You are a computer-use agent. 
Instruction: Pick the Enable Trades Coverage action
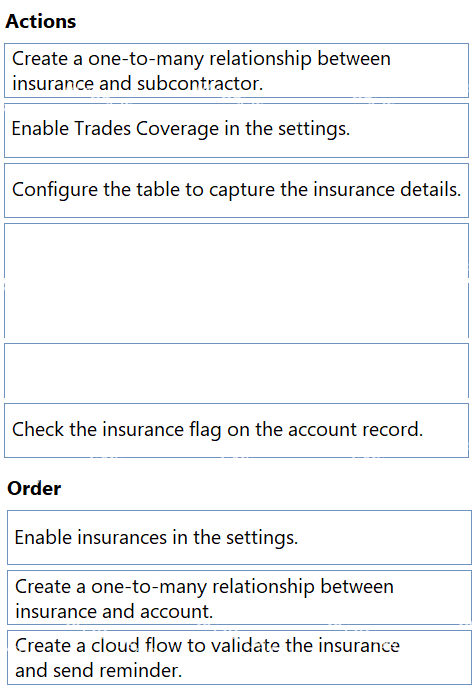(236, 131)
